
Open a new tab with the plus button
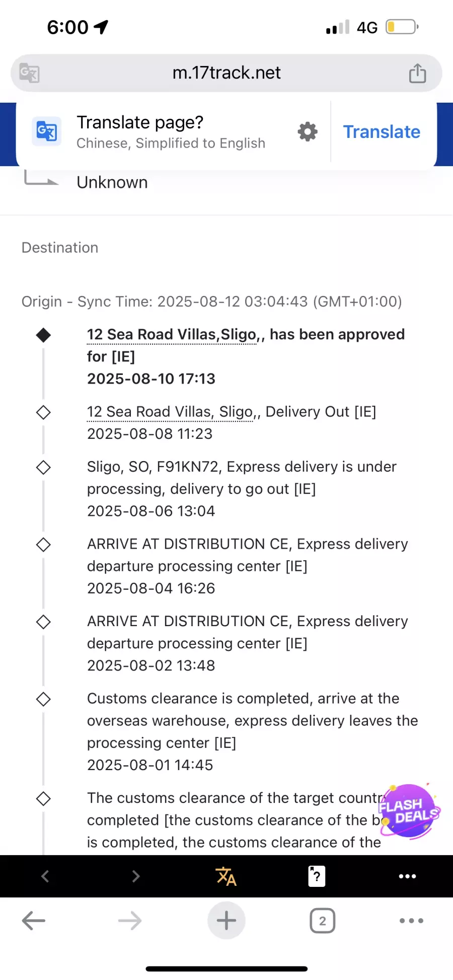click(x=226, y=921)
